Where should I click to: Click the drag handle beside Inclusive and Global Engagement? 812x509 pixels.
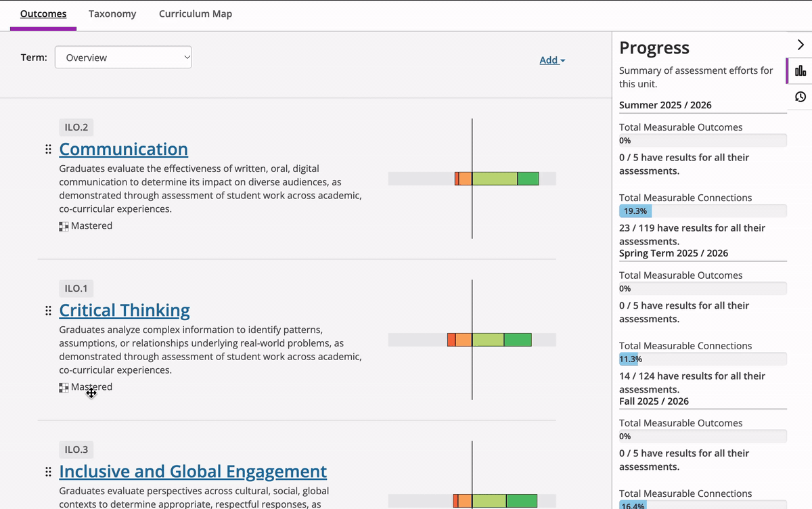(x=48, y=472)
